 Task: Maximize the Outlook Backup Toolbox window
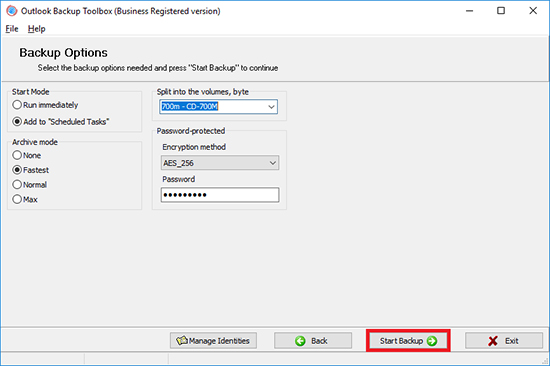click(501, 11)
